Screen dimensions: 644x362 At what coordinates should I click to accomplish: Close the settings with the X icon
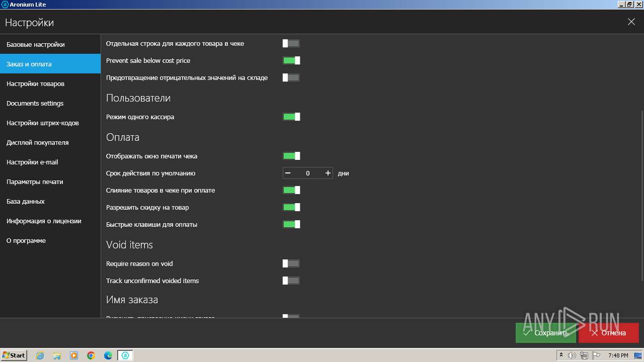coord(631,22)
